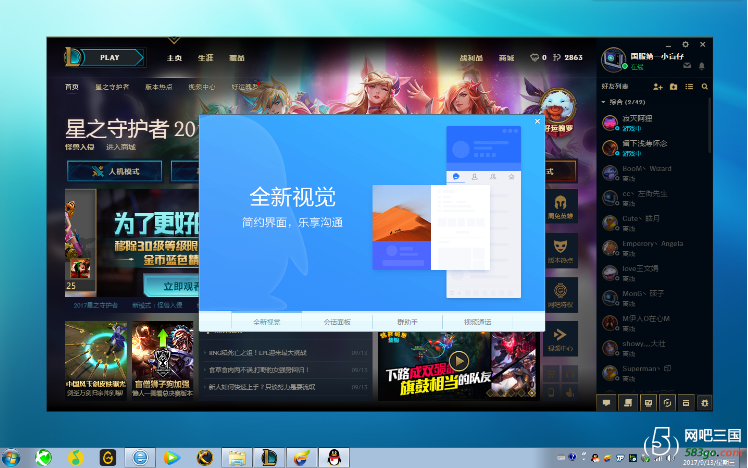Click the add friend icon
Viewport: 748px width, 468px height.
pyautogui.click(x=658, y=87)
